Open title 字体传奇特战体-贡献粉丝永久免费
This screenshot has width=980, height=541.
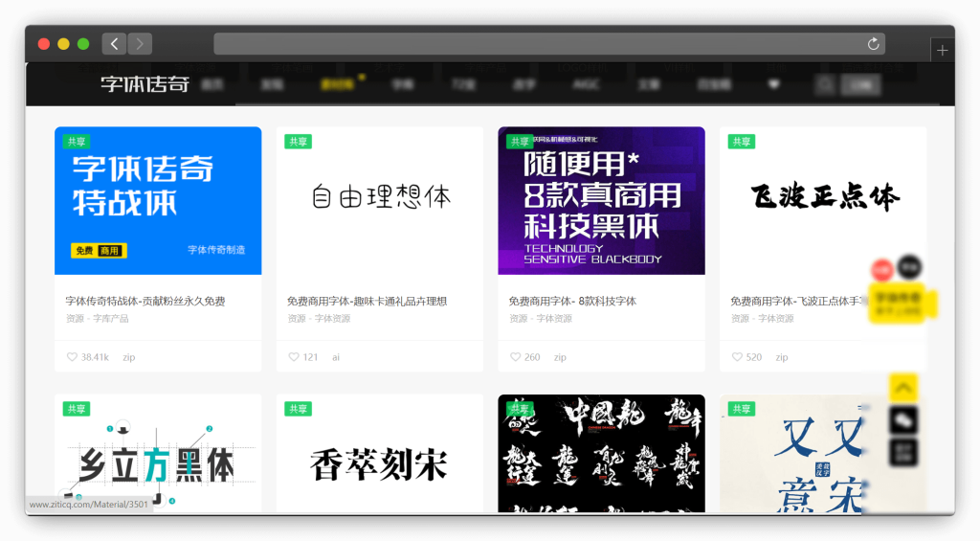[x=145, y=301]
